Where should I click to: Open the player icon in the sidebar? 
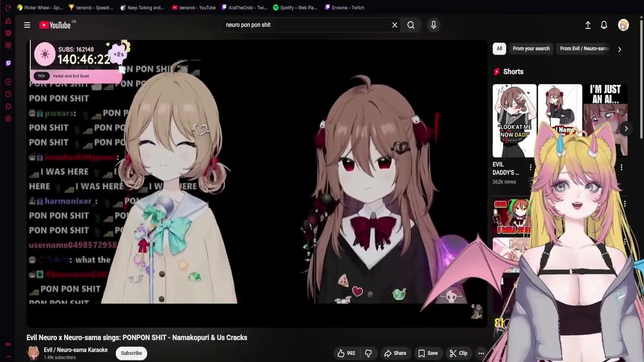pos(8,81)
